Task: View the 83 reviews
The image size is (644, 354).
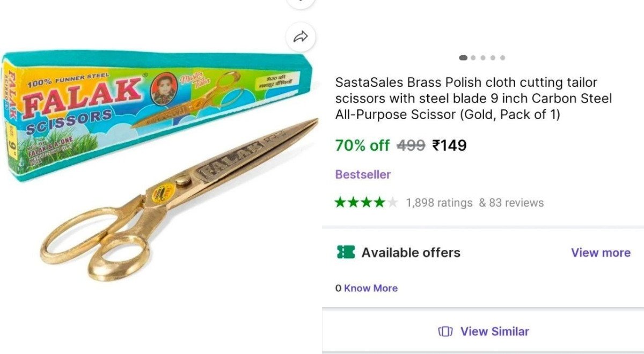Action: [x=511, y=203]
